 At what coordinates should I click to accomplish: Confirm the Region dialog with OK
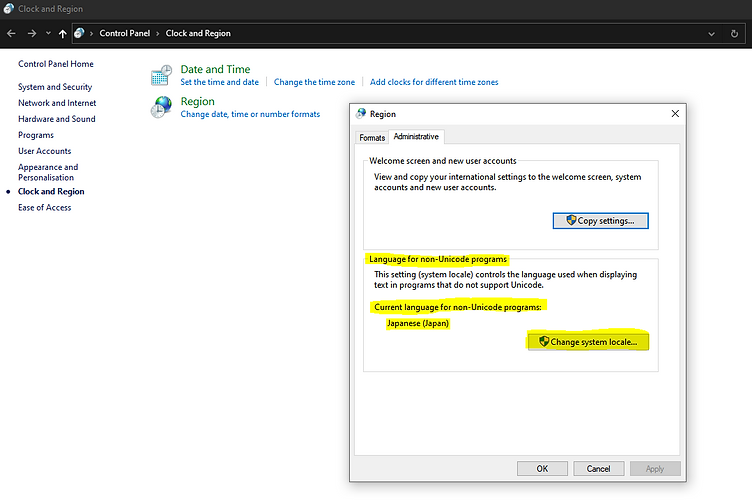(x=542, y=468)
